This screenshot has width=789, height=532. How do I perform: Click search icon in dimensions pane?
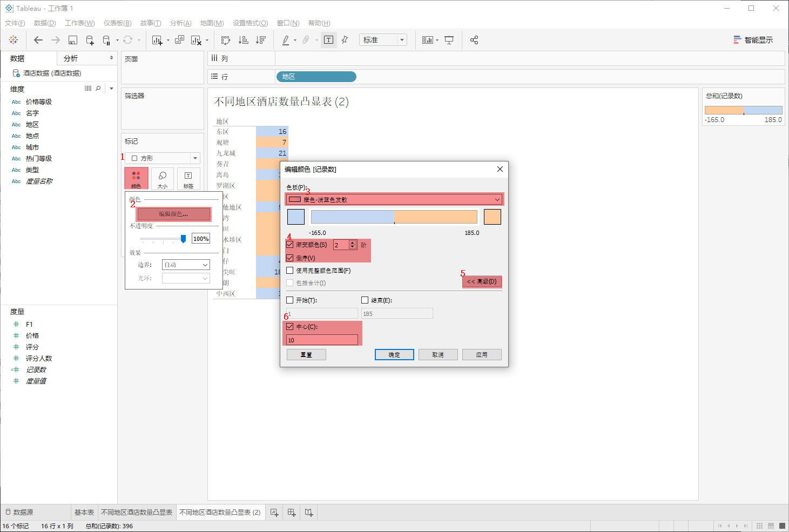pos(98,89)
